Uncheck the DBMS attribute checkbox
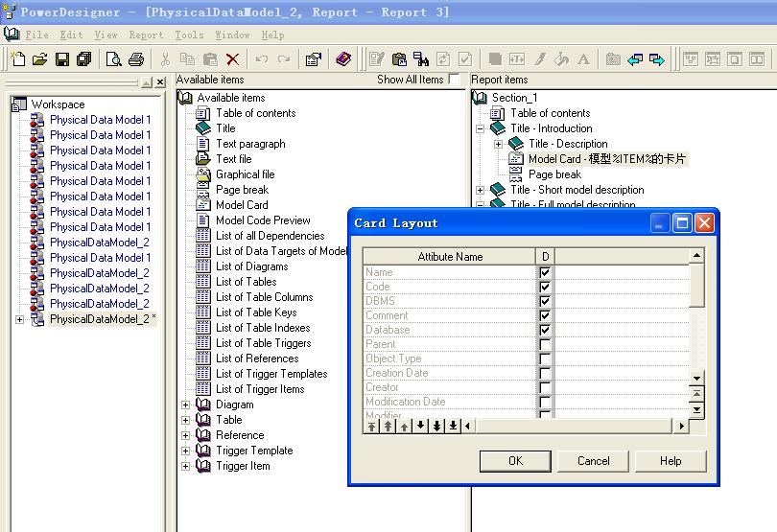This screenshot has height=532, width=777. (x=545, y=301)
